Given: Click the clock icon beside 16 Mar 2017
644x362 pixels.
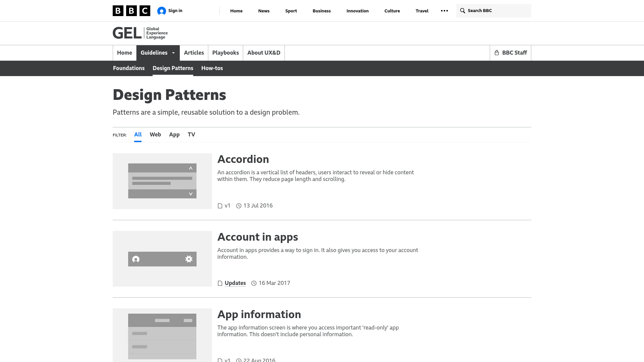Looking at the screenshot, I should point(254,283).
